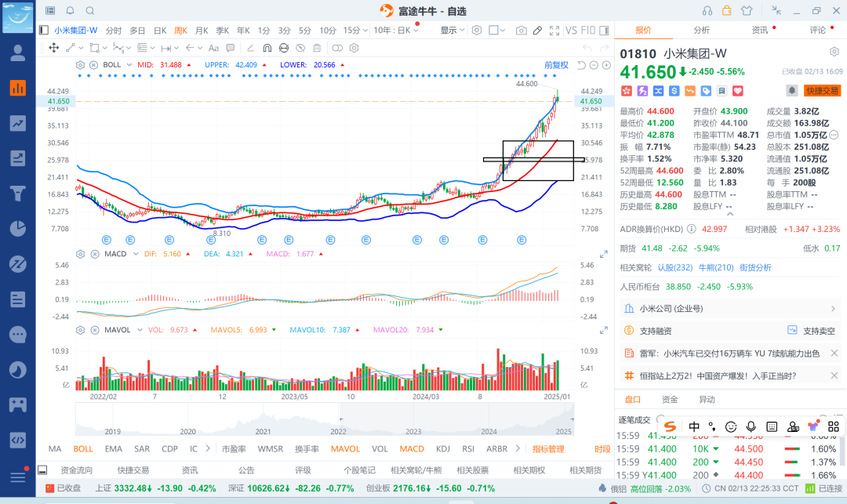Screen dimensions: 847x504
Task: Expand the 小米公司 (企业号) row
Action: point(731,309)
